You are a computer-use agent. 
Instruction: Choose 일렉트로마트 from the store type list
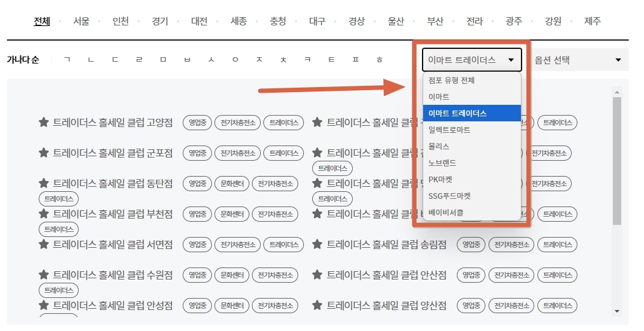coord(472,130)
